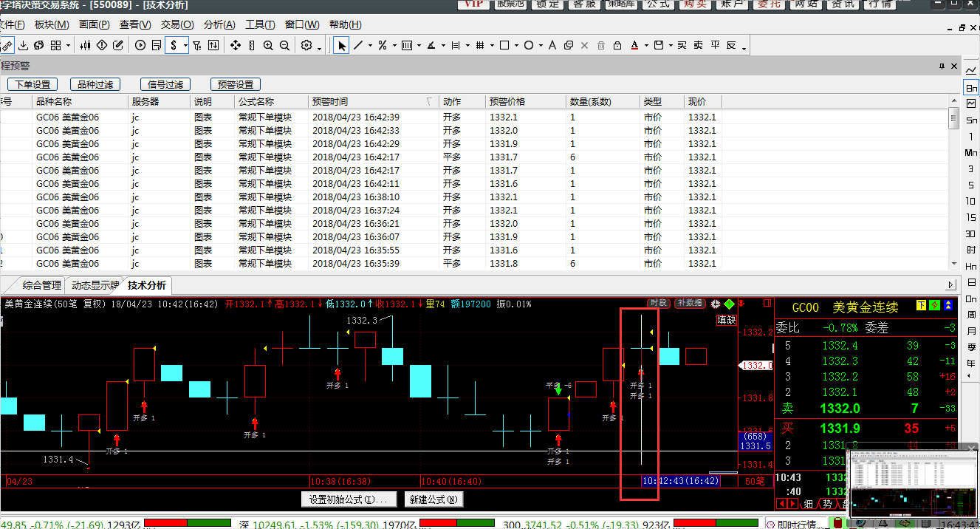The width and height of the screenshot is (980, 529).
Task: Click the 下单设置 button
Action: pos(32,84)
